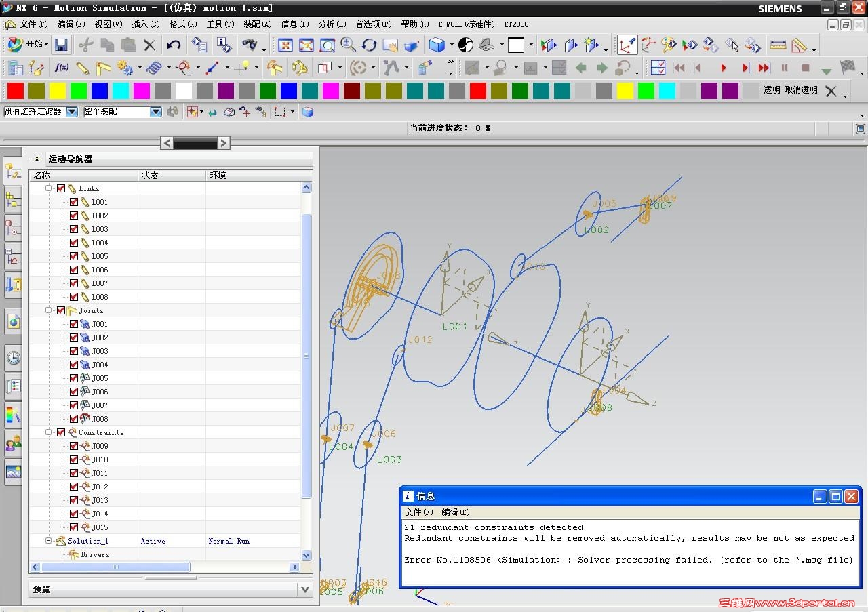Click the Undo arrow icon
The image size is (868, 612).
coord(174,45)
